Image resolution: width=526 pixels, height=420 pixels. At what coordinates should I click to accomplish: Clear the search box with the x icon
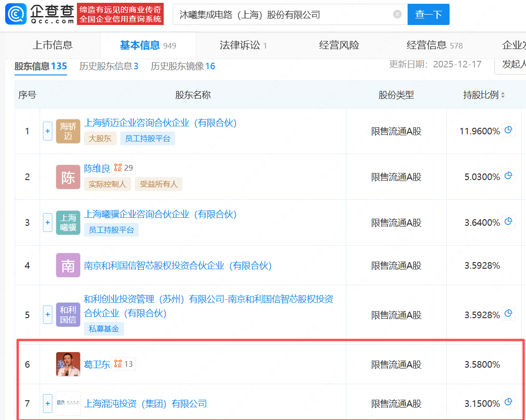(x=397, y=14)
